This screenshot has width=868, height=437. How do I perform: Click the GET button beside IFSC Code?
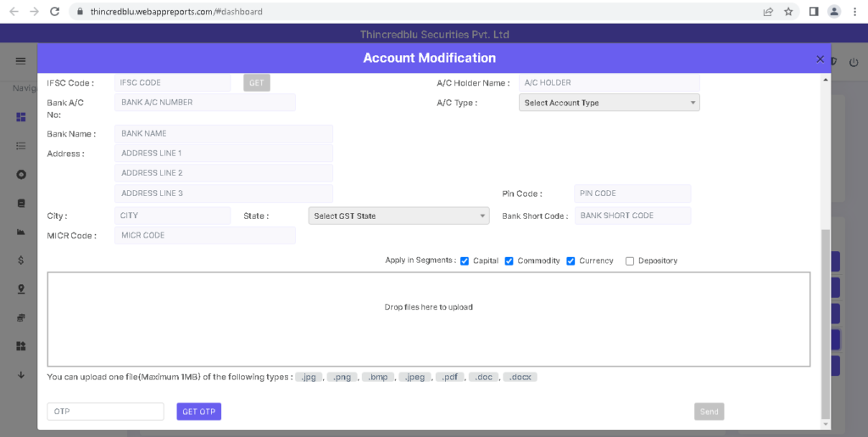[256, 82]
